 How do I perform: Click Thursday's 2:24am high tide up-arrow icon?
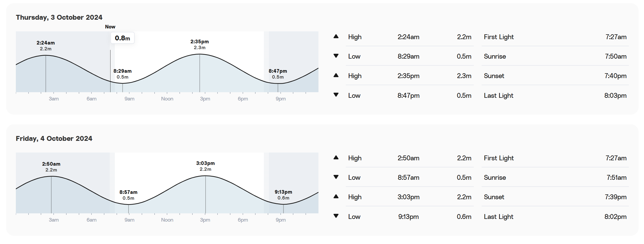336,37
